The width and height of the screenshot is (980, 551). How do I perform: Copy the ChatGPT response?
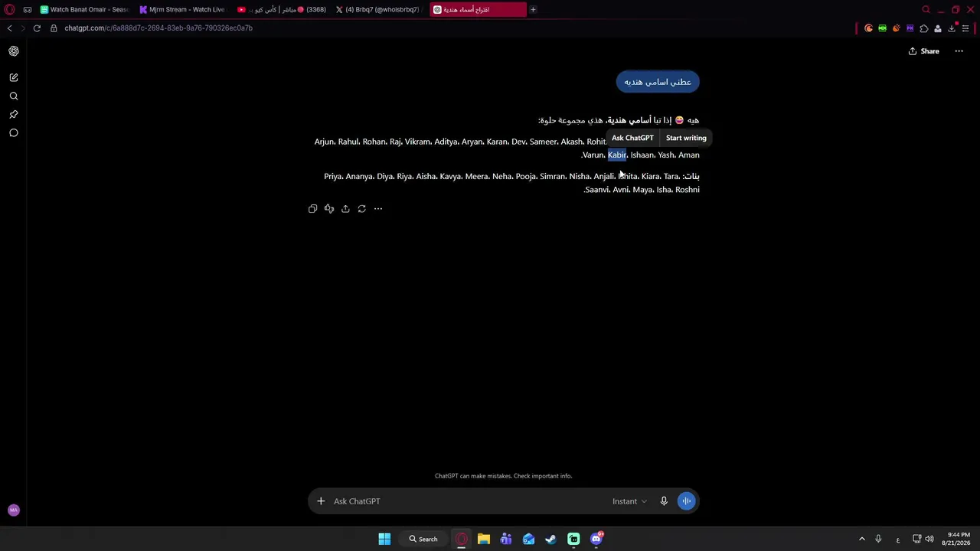click(x=312, y=208)
